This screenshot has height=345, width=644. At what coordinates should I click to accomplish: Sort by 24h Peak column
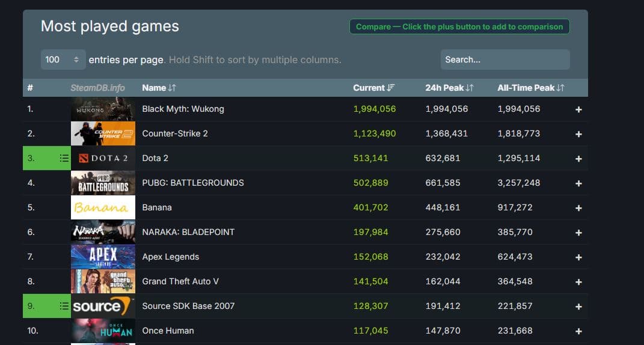point(449,88)
